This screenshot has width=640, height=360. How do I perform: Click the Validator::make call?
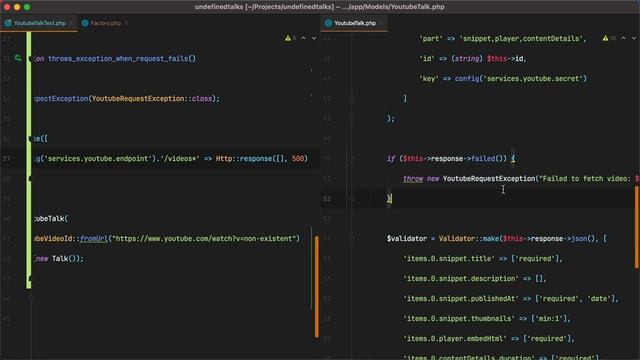[469, 238]
